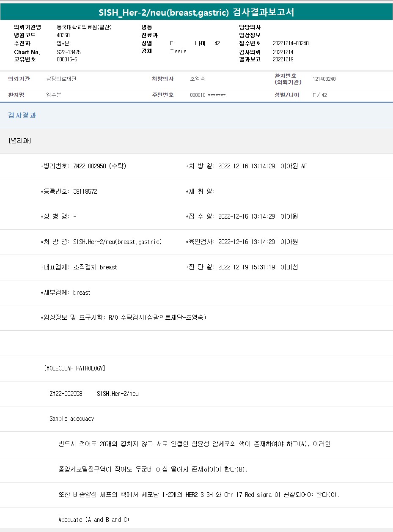Select the sentence starting '종양세포밀집구역이'

coord(153,469)
